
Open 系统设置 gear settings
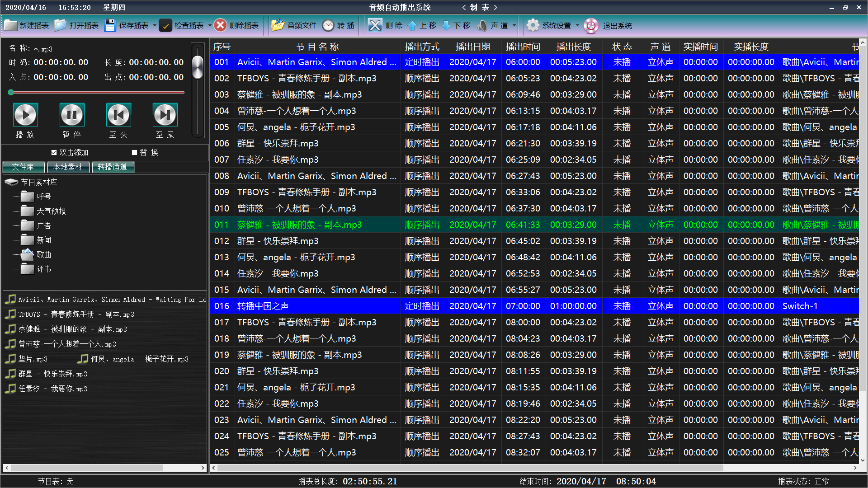[549, 25]
